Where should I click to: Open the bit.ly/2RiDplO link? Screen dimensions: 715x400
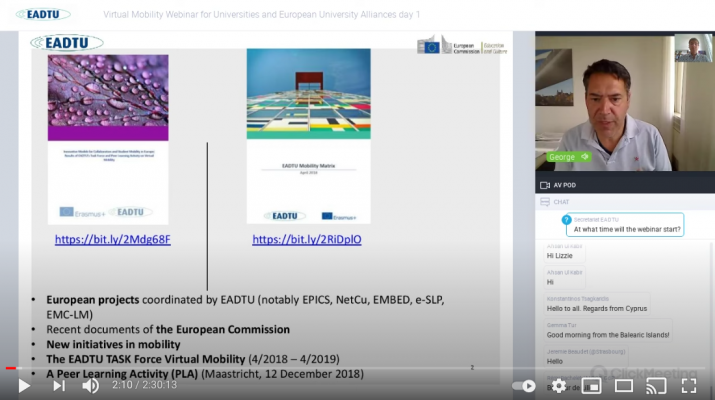pos(307,240)
